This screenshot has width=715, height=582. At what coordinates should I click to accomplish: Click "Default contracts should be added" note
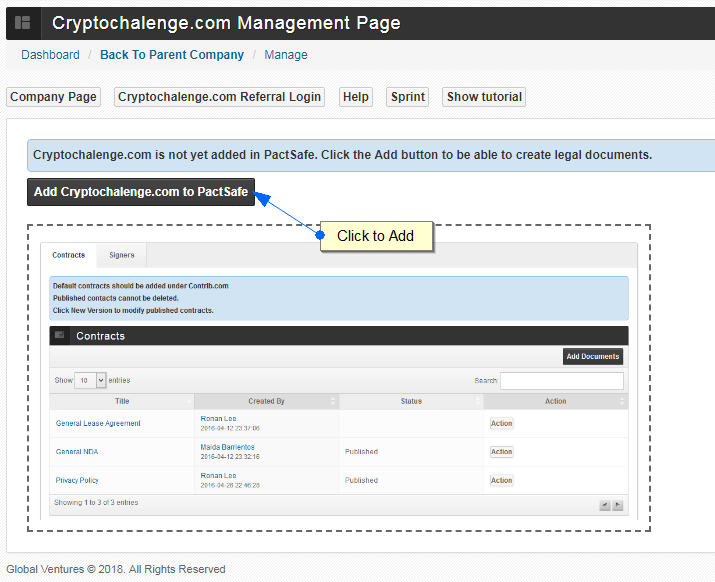click(140, 286)
